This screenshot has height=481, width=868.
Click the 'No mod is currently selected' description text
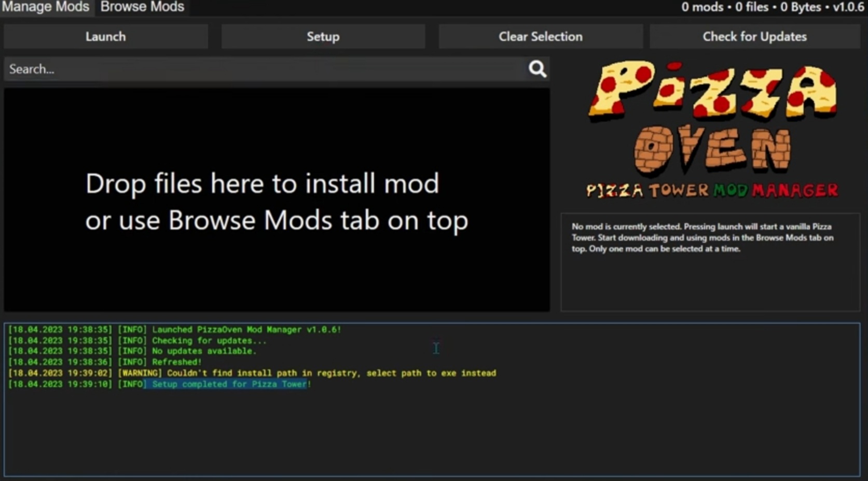click(702, 238)
